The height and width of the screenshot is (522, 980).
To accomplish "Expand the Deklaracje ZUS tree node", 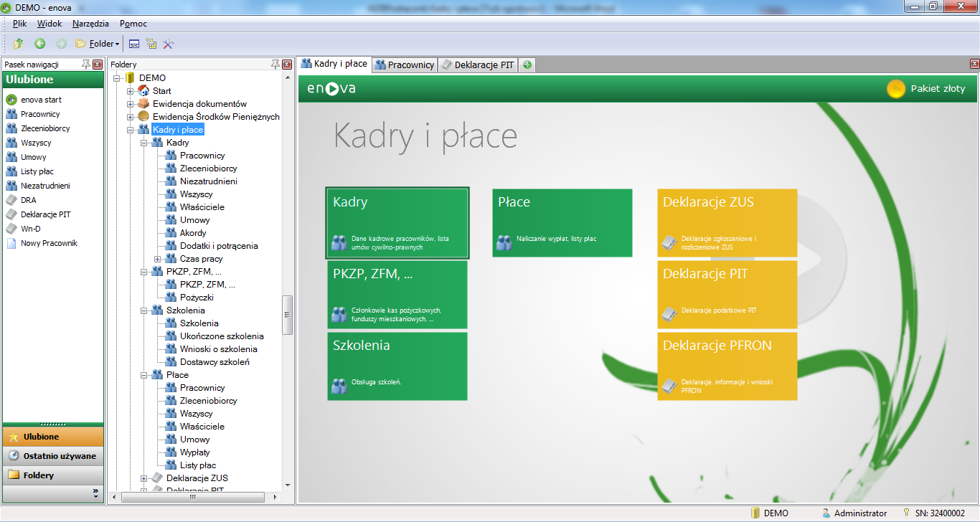I will click(144, 478).
